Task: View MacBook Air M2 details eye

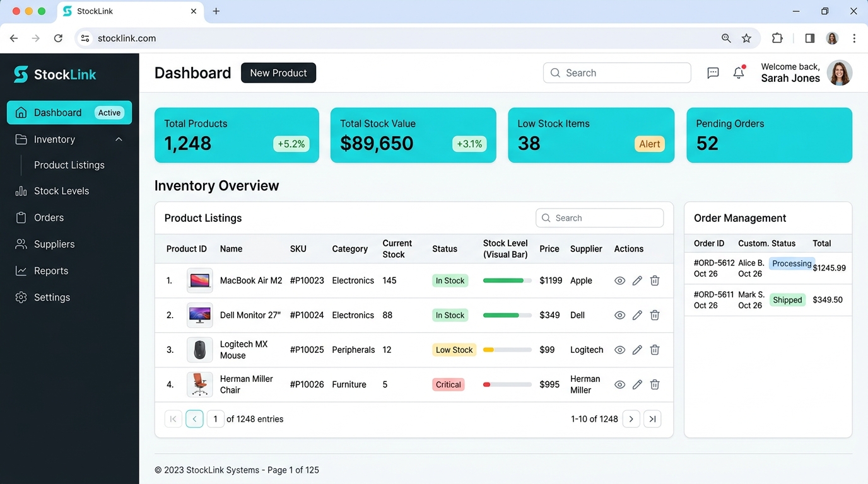Action: (619, 280)
